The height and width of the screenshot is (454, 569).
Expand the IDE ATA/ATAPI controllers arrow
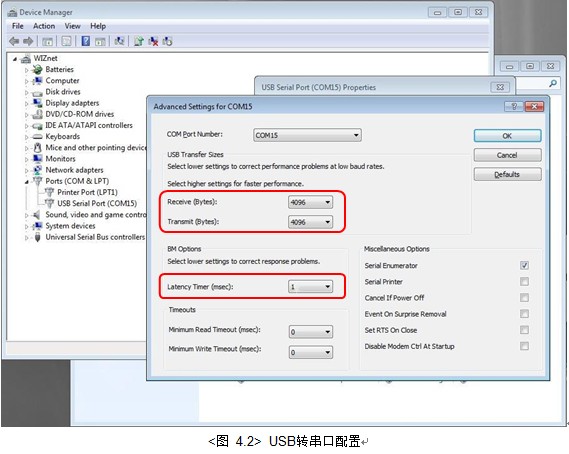(x=26, y=126)
